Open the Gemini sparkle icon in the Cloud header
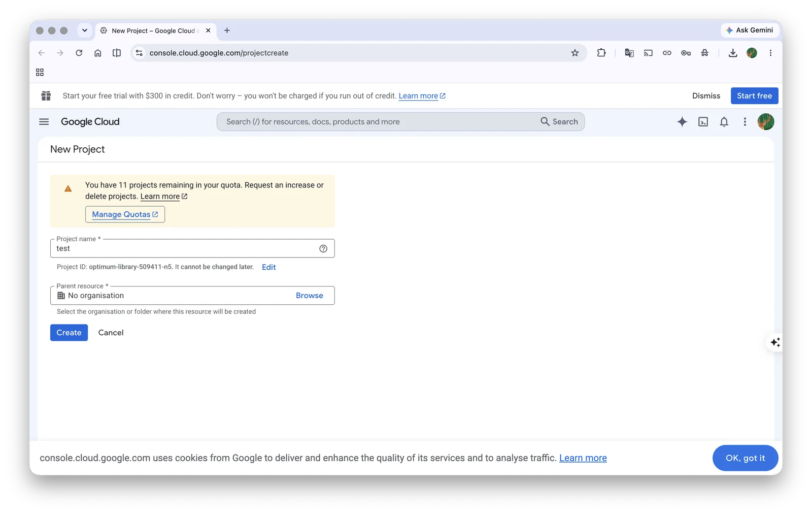 (682, 122)
